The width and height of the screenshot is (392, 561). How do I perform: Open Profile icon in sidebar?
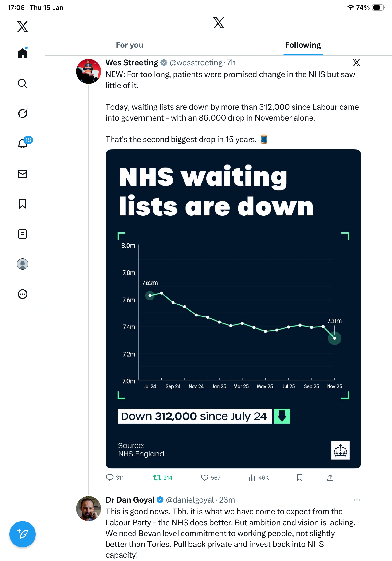click(23, 264)
